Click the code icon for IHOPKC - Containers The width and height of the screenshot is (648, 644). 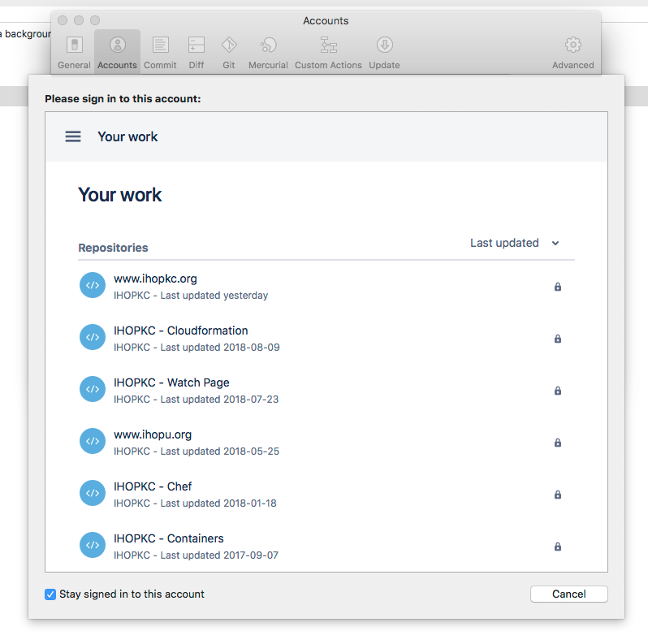93,545
